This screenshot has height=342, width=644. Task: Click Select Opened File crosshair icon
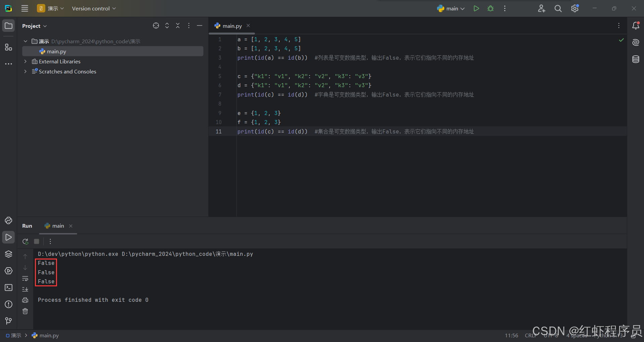pos(156,25)
